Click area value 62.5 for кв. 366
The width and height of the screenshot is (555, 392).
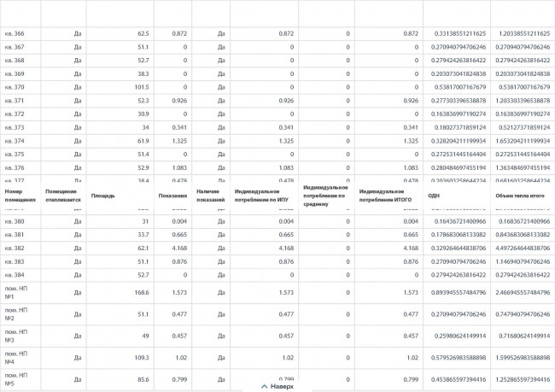coord(143,33)
